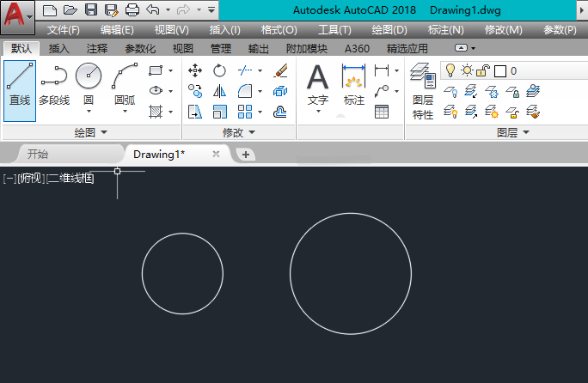The height and width of the screenshot is (383, 588).
Task: Select the Move tool icon
Action: [195, 70]
